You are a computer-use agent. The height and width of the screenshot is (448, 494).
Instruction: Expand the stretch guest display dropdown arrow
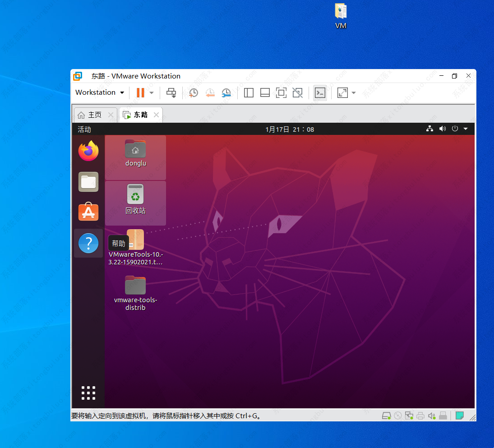pos(354,93)
